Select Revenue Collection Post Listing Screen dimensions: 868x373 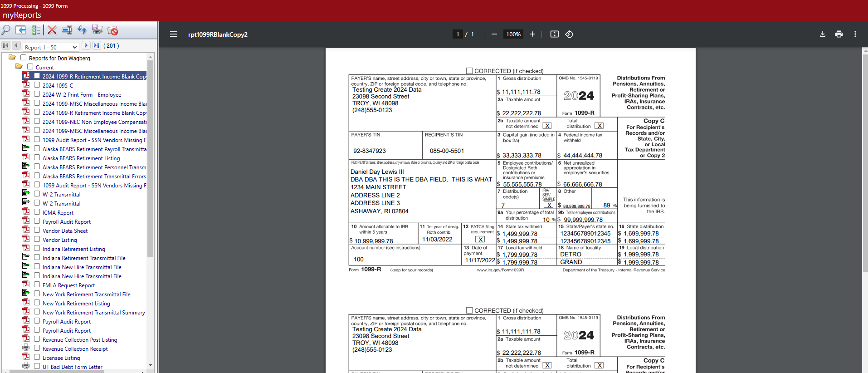click(x=80, y=339)
